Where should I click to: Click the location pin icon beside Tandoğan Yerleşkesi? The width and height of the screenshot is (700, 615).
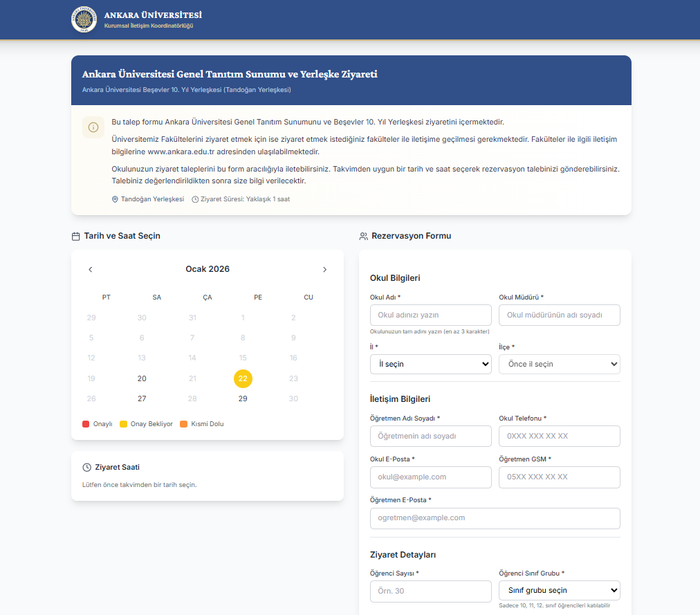[x=115, y=199]
